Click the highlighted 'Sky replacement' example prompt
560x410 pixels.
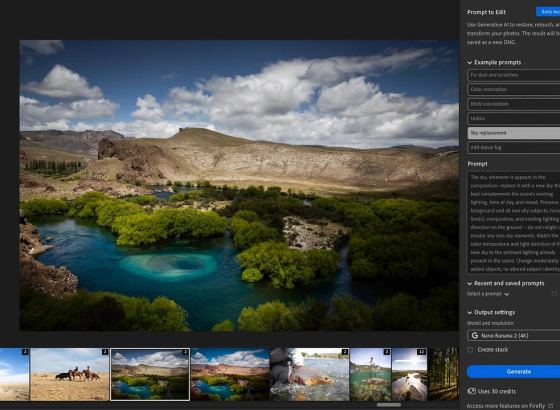tap(514, 133)
